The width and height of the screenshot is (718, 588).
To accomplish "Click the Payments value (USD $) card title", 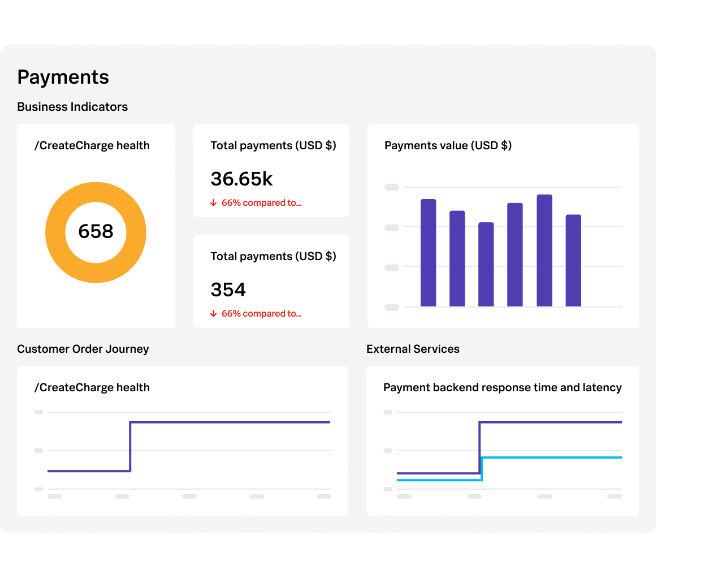I will (448, 146).
